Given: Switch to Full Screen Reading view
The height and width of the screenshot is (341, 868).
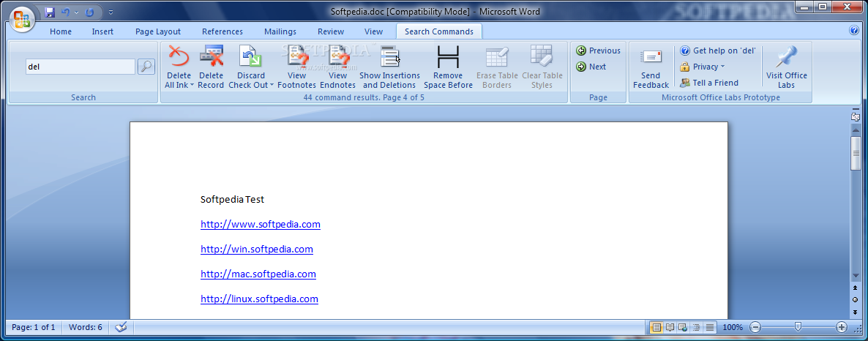Looking at the screenshot, I should (670, 327).
